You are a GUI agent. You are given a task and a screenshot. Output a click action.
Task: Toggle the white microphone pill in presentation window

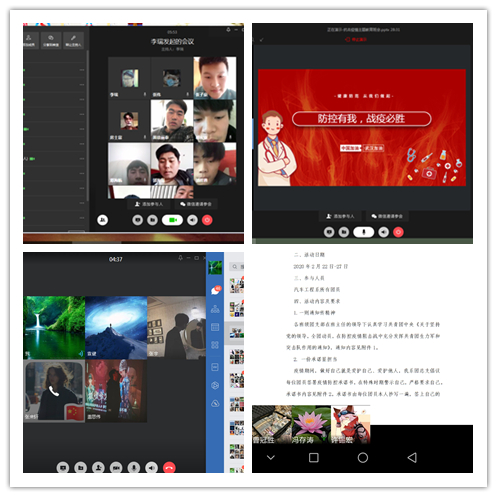tap(364, 232)
